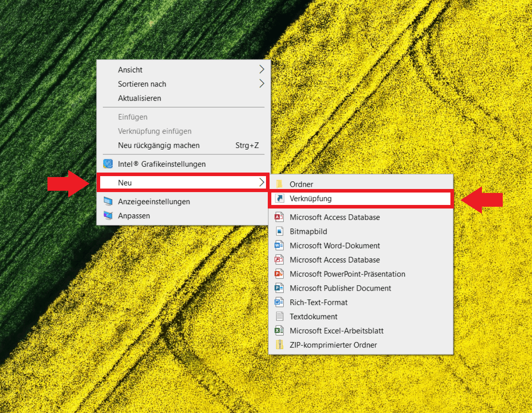Click the Bitmapbild file icon
The image size is (532, 413).
279,231
